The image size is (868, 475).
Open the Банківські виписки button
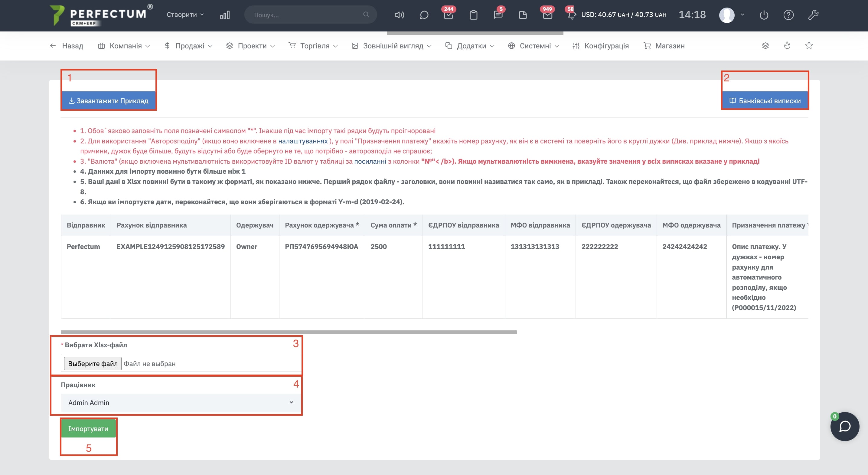765,101
